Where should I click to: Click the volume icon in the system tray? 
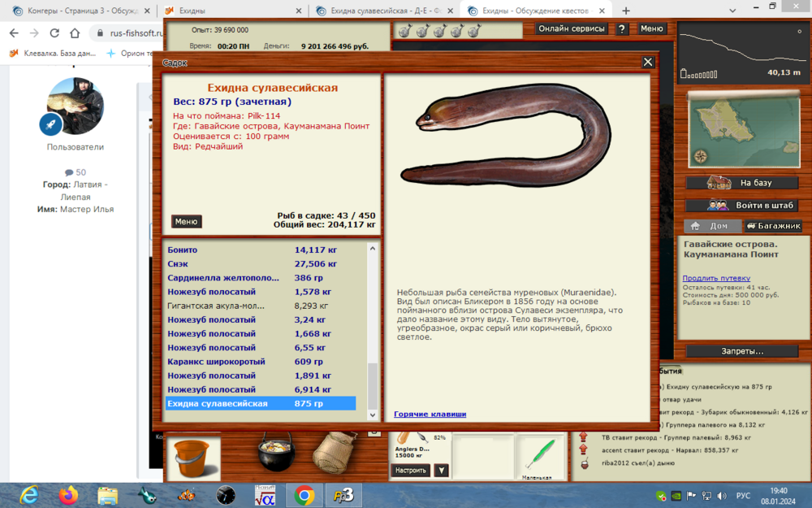[x=722, y=496]
